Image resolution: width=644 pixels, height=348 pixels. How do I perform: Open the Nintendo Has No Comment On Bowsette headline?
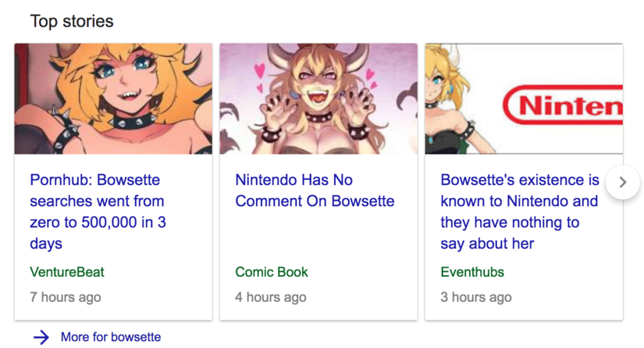(x=315, y=190)
